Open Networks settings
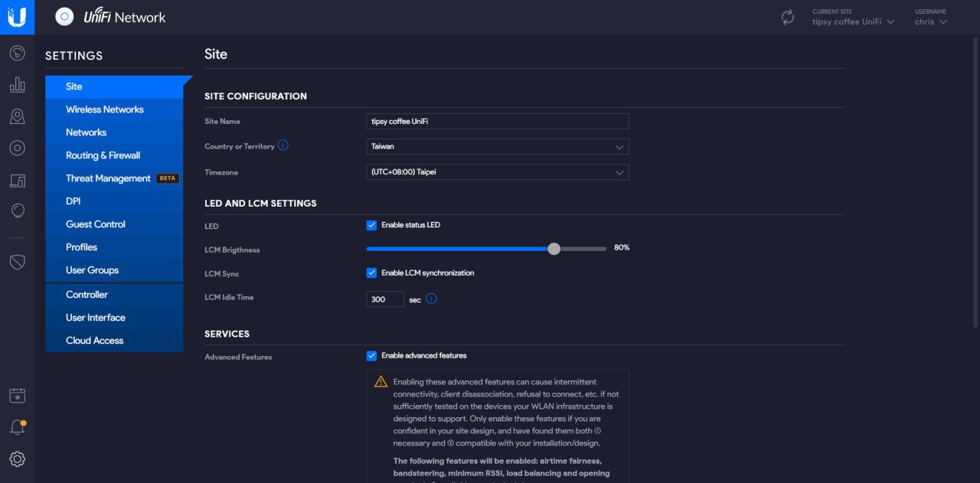Viewport: 980px width, 483px height. click(114, 132)
